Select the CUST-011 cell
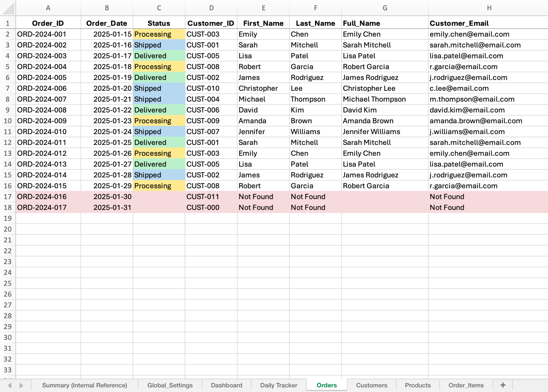Image resolution: width=548 pixels, height=392 pixels. coord(203,197)
